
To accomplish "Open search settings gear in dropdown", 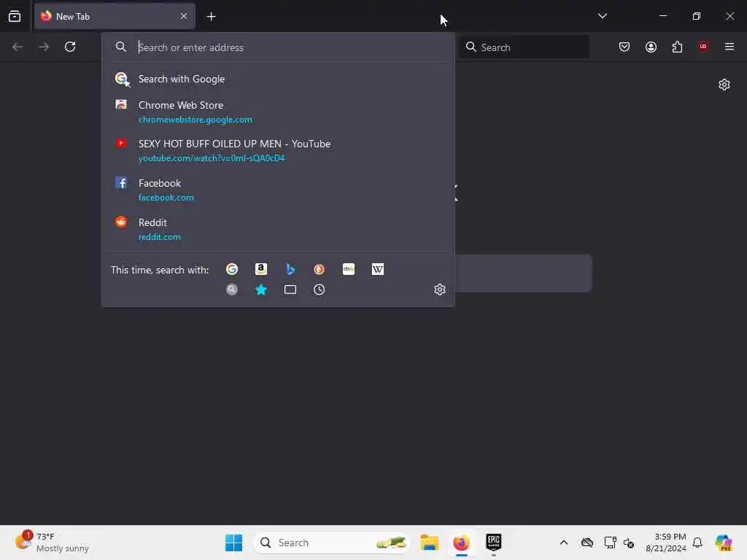I will 440,289.
